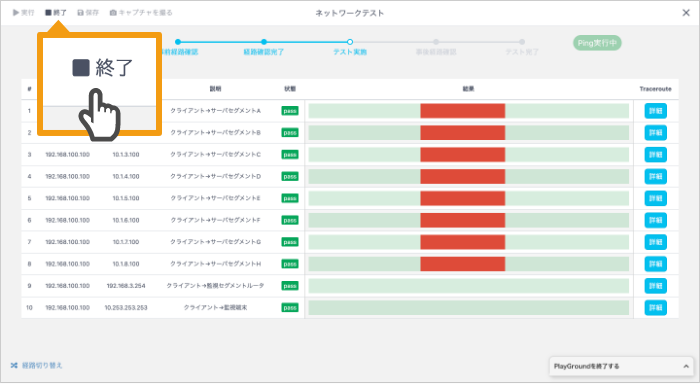
Task: Click the green result bar of row 9
Action: (x=468, y=286)
